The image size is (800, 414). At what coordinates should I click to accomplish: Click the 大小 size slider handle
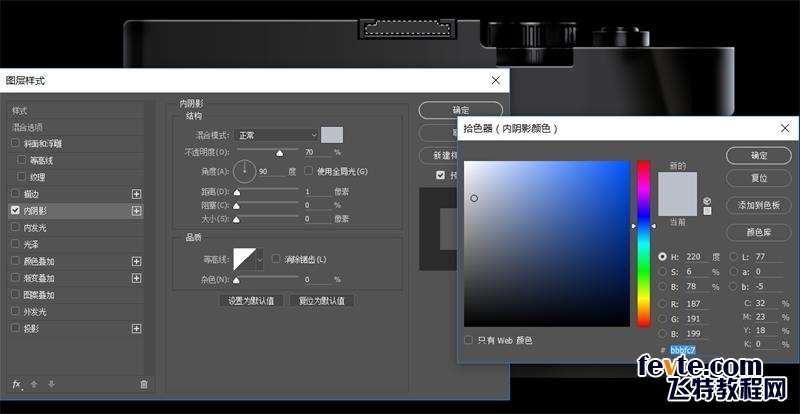[237, 220]
